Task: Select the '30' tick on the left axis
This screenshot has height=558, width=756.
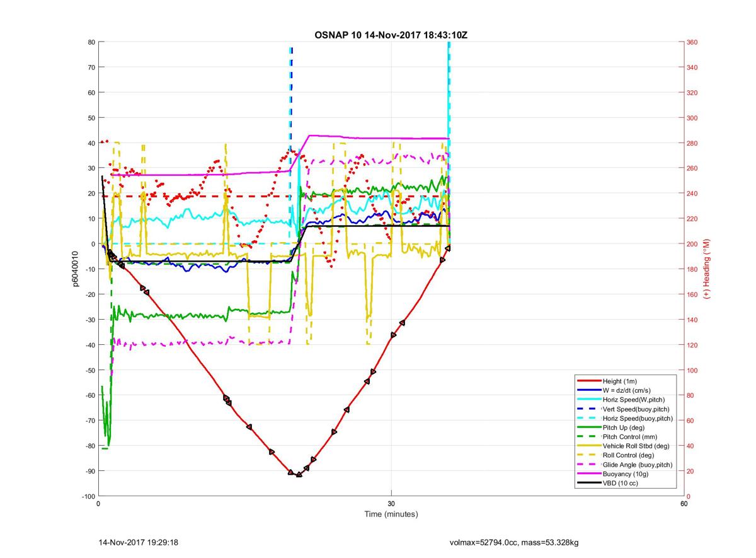Action: [91, 168]
